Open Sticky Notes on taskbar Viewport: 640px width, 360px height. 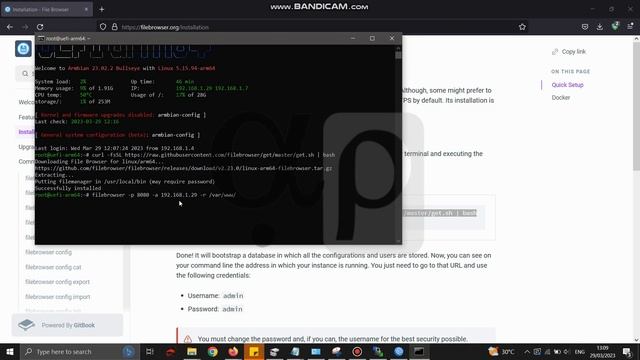(x=254, y=351)
